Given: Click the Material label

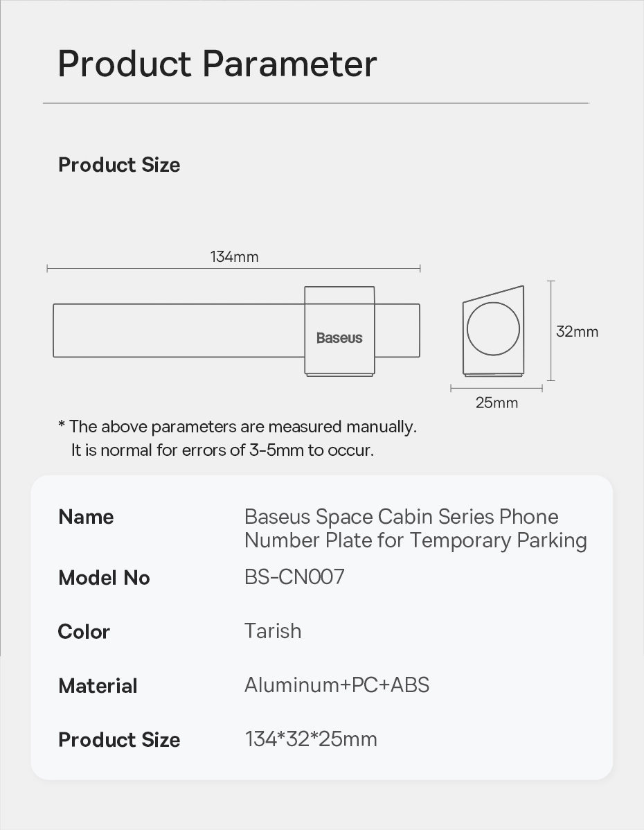Looking at the screenshot, I should (98, 686).
